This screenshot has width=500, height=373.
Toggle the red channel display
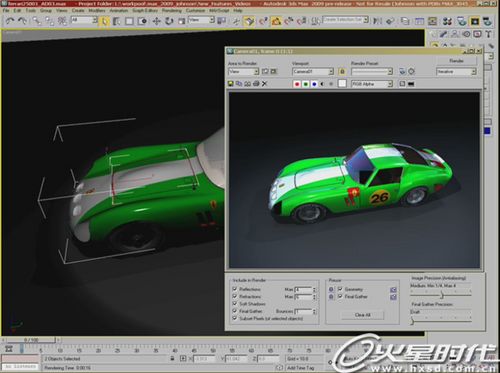pos(297,84)
